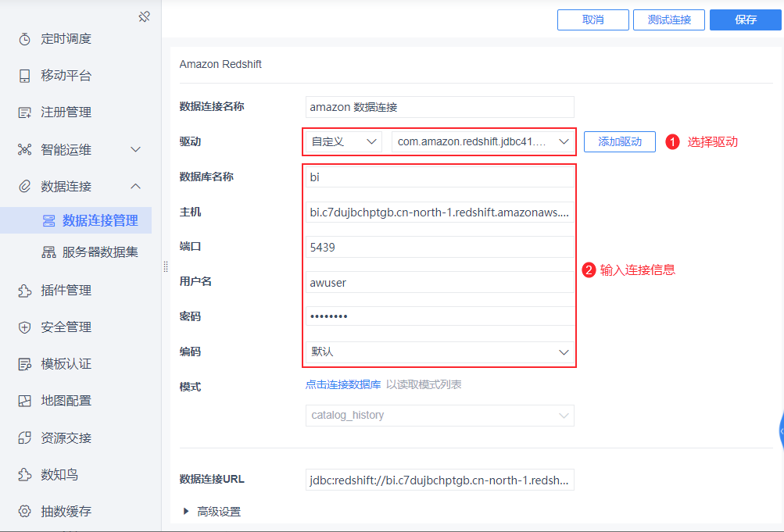Expand the 高级设置 disclosure triangle
Screen dimensions: 784x532
186,511
